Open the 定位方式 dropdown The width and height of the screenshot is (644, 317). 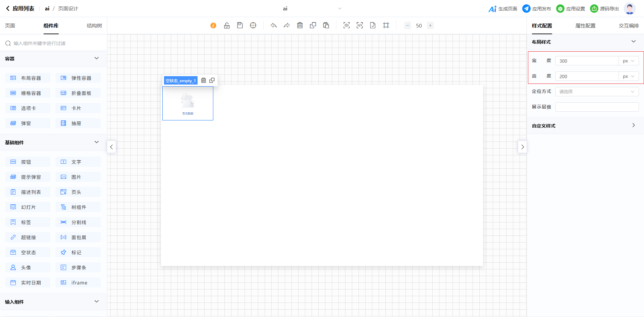click(x=597, y=92)
